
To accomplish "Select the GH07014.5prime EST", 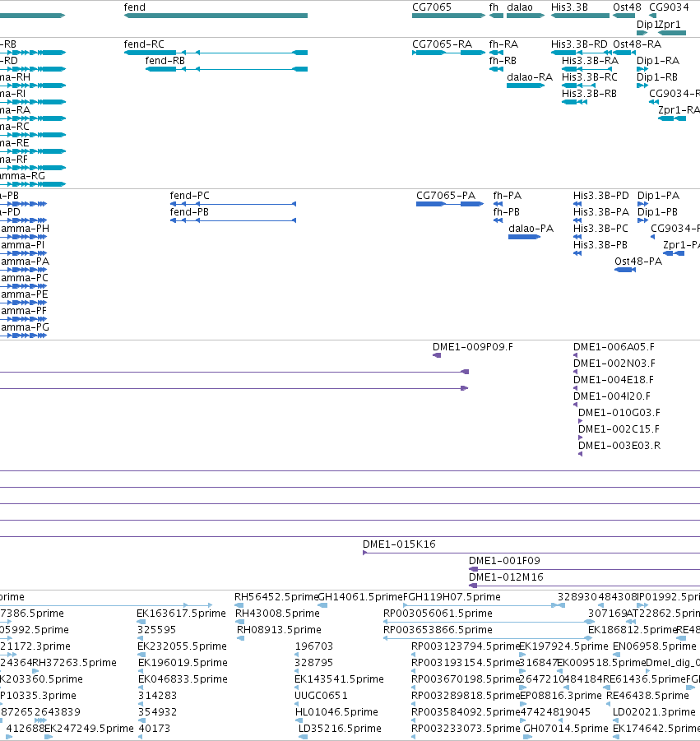I will pyautogui.click(x=528, y=737).
